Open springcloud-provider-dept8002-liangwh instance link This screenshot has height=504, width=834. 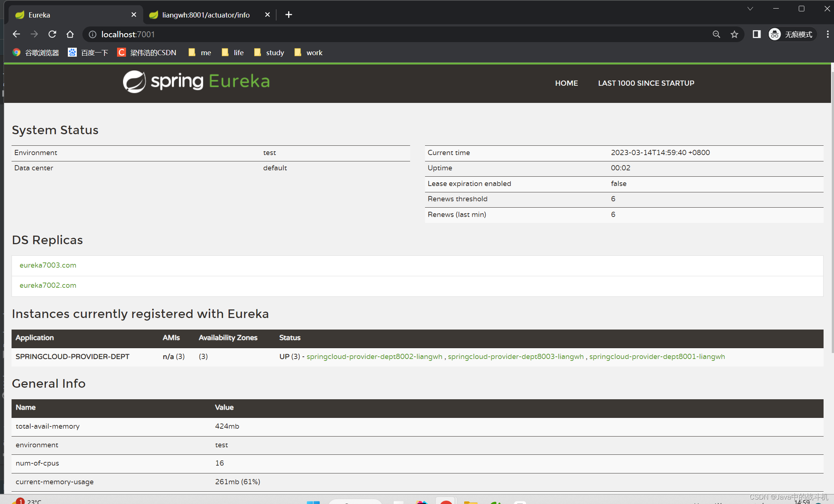374,356
